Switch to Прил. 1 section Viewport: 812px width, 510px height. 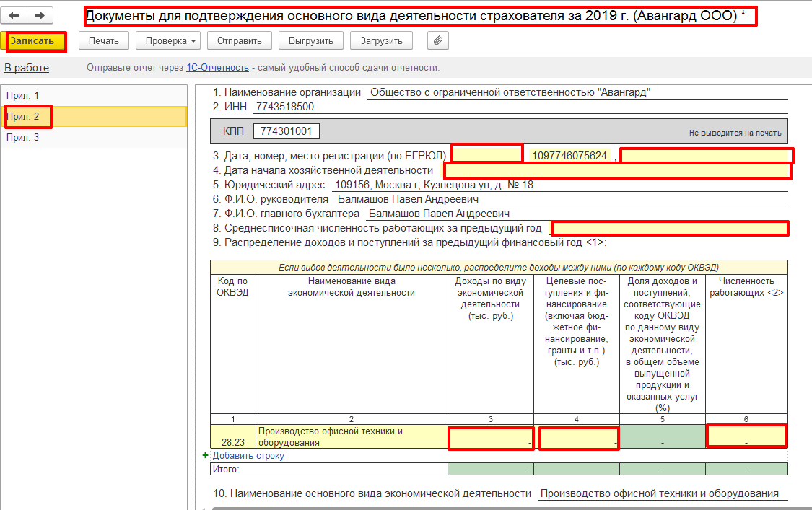point(22,96)
